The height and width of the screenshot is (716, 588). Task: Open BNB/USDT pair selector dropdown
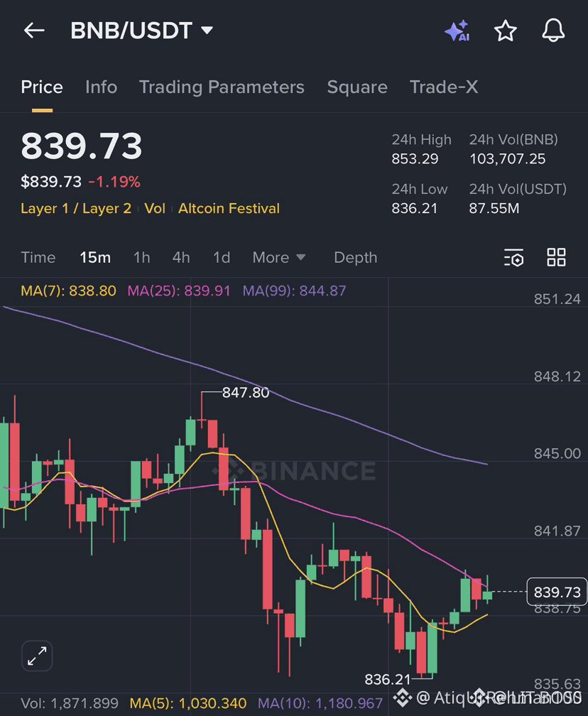coord(141,31)
